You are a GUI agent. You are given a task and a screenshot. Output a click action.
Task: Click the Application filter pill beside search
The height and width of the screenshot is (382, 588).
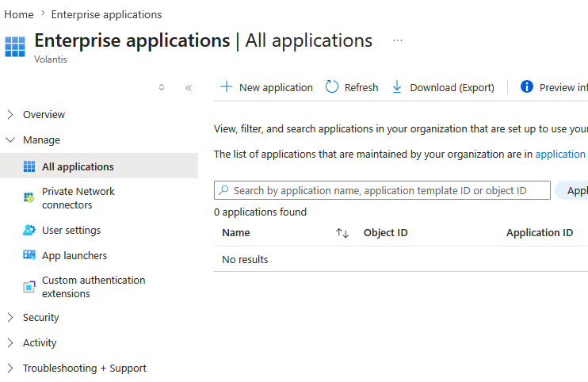tap(571, 190)
